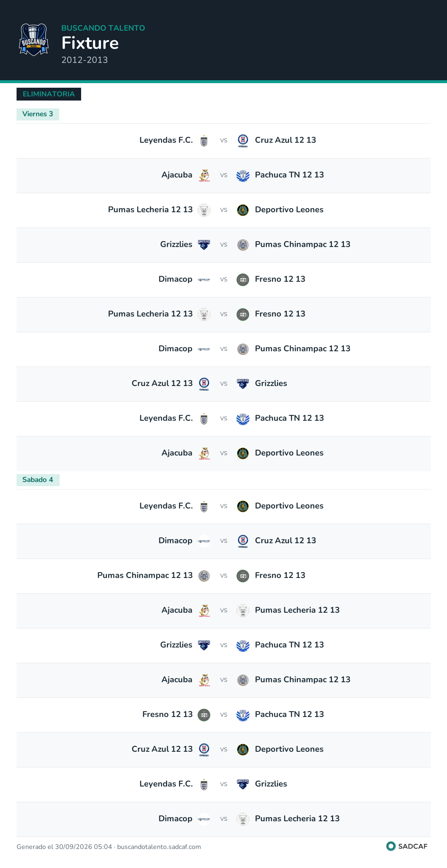447x868 pixels.
Task: Select the ELIMINATORIA stage label
Action: click(x=49, y=94)
